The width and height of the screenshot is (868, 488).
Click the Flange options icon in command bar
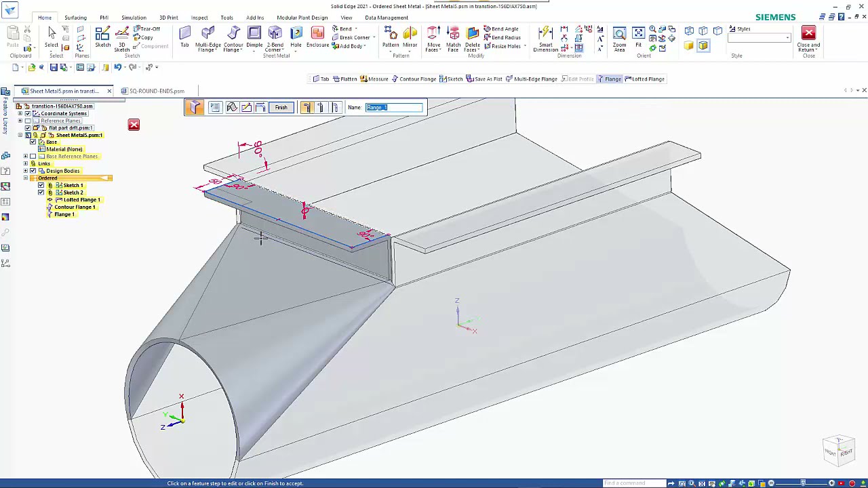click(215, 107)
